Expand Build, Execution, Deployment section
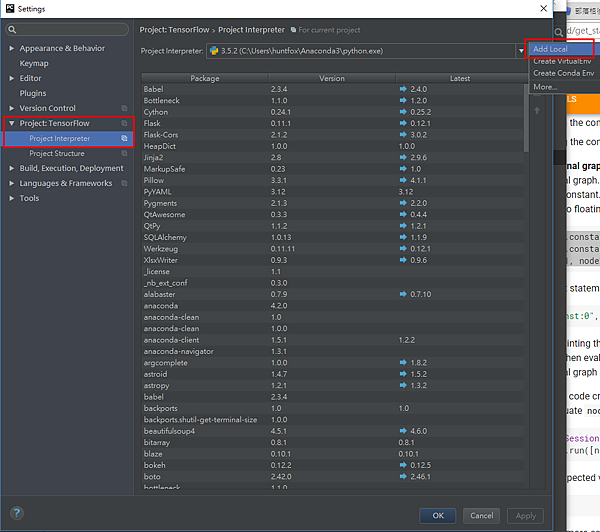Image resolution: width=600 pixels, height=532 pixels. (11, 168)
